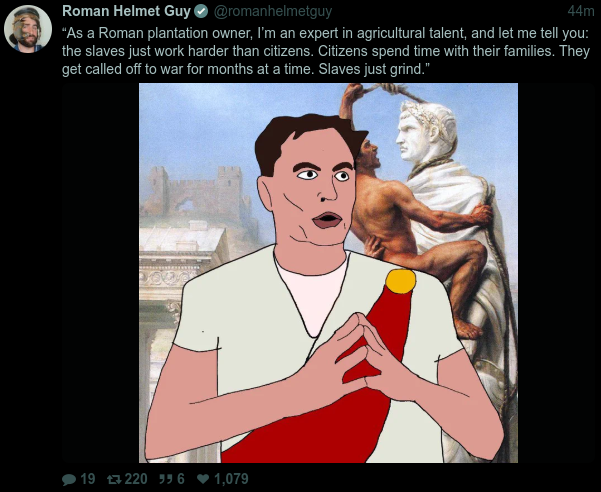This screenshot has height=492, width=601.
Task: Click the Roman Helmet Guy display name
Action: pos(126,11)
